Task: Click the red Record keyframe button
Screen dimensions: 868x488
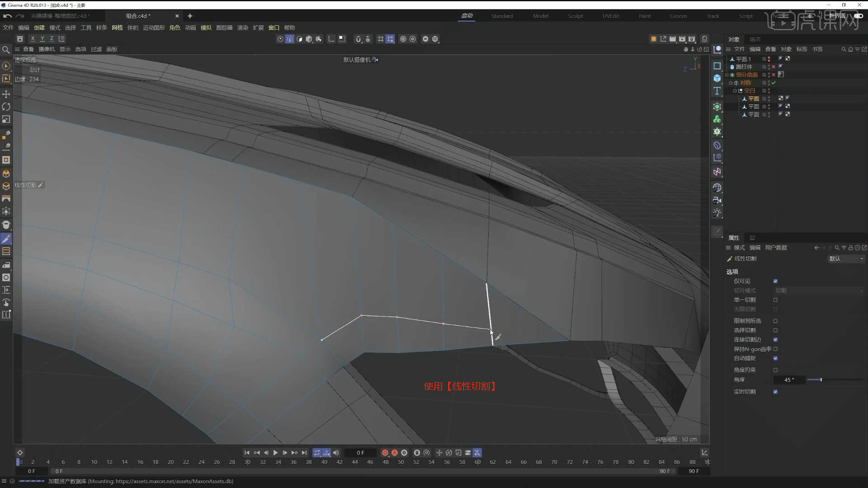Action: coord(385,453)
